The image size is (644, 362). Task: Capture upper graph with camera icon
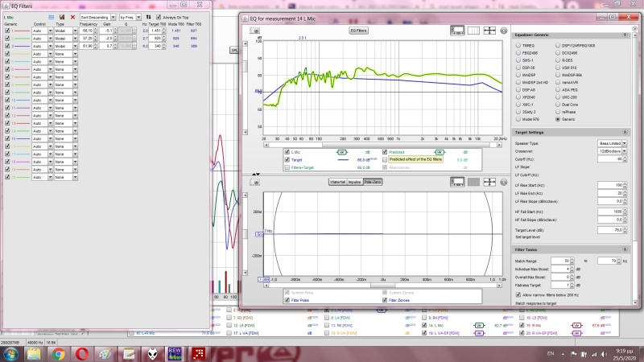tap(254, 31)
